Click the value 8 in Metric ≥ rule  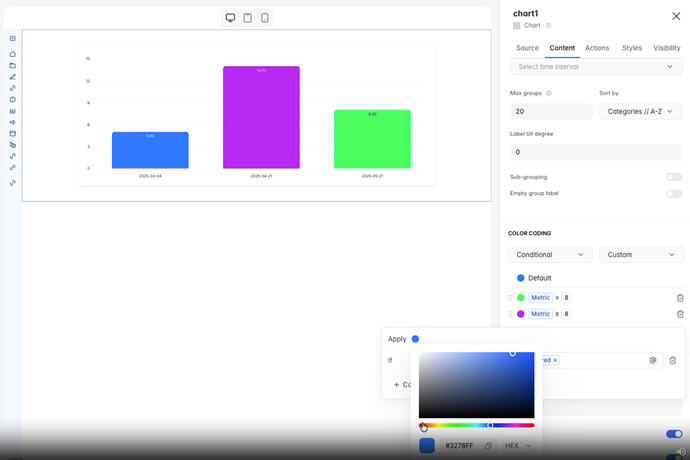(x=566, y=314)
